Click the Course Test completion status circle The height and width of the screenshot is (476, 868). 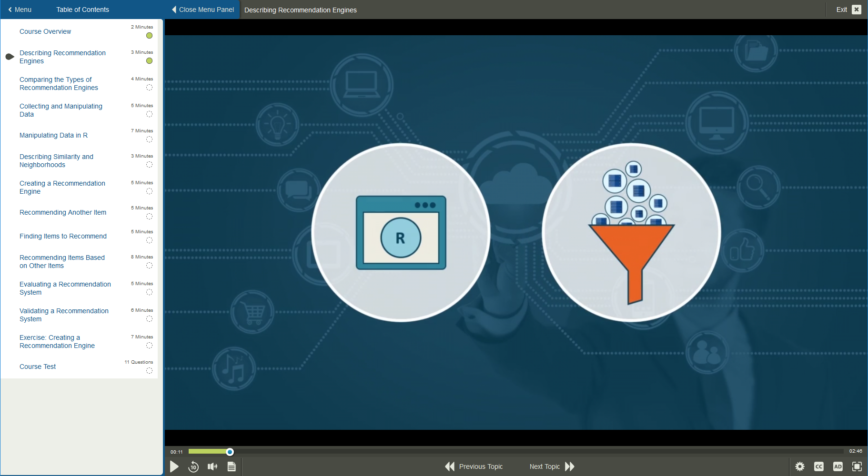coord(149,371)
